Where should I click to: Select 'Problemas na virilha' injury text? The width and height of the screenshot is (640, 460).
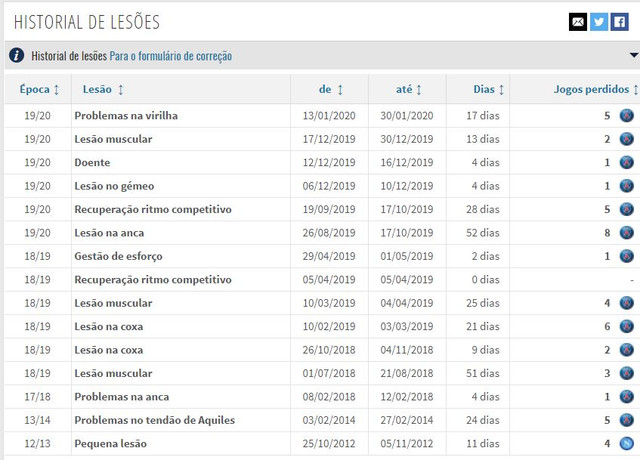point(126,116)
